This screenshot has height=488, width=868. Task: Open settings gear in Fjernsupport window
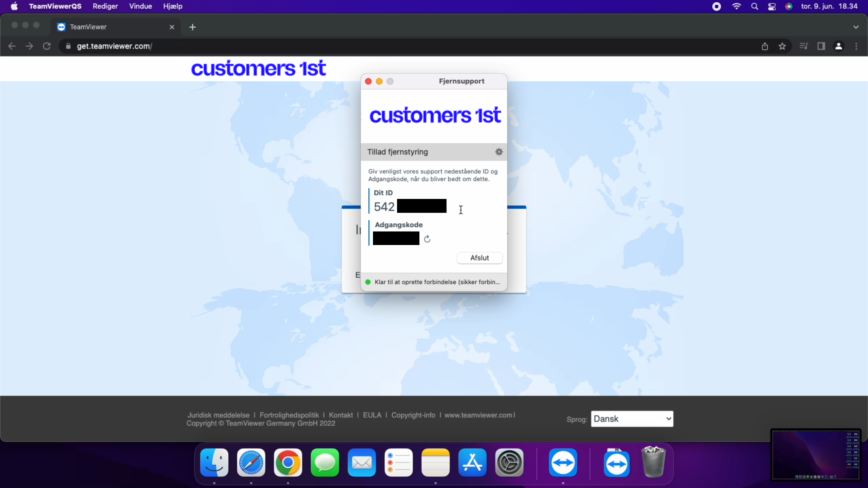pyautogui.click(x=499, y=152)
